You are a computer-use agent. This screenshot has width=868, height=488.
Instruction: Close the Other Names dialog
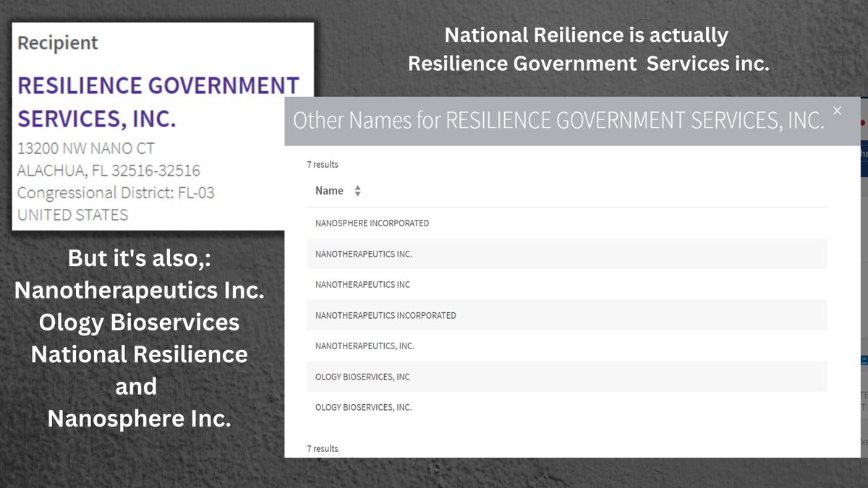click(x=837, y=111)
